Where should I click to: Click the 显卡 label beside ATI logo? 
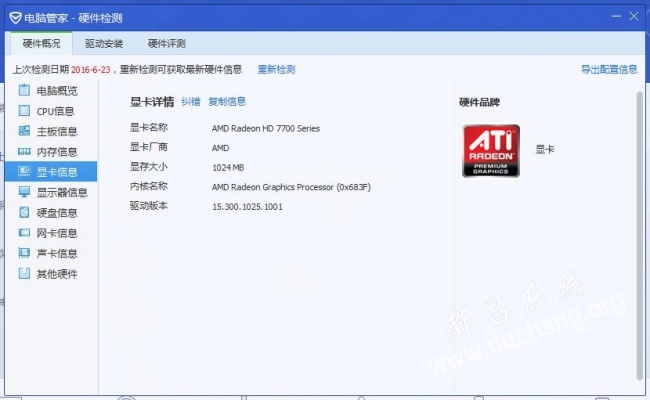tap(545, 149)
